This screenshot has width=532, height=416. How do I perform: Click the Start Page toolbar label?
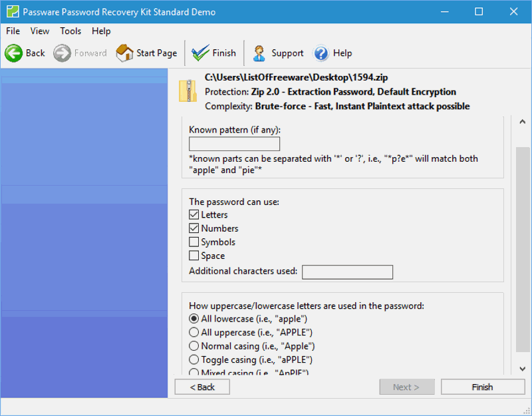click(x=157, y=53)
